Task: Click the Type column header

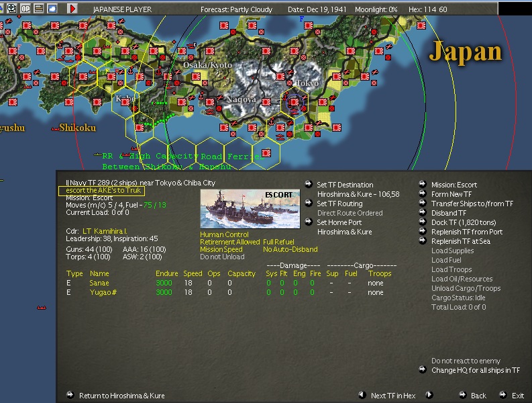Action: coord(74,273)
